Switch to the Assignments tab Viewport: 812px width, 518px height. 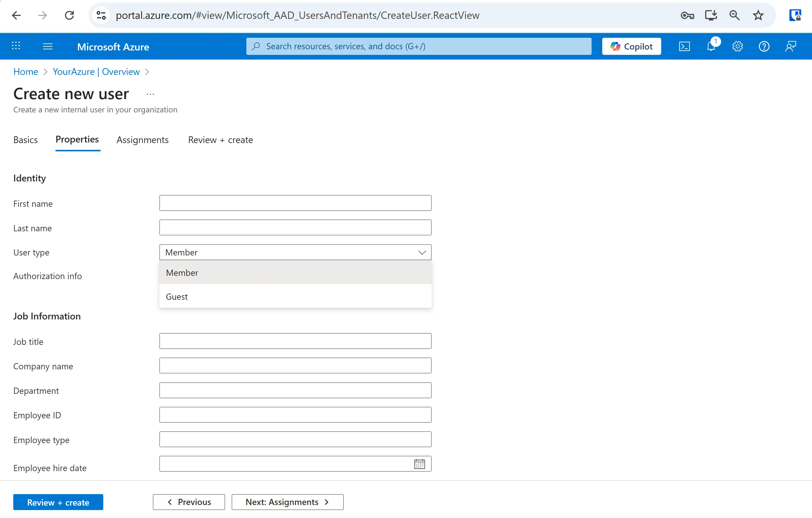pyautogui.click(x=142, y=140)
